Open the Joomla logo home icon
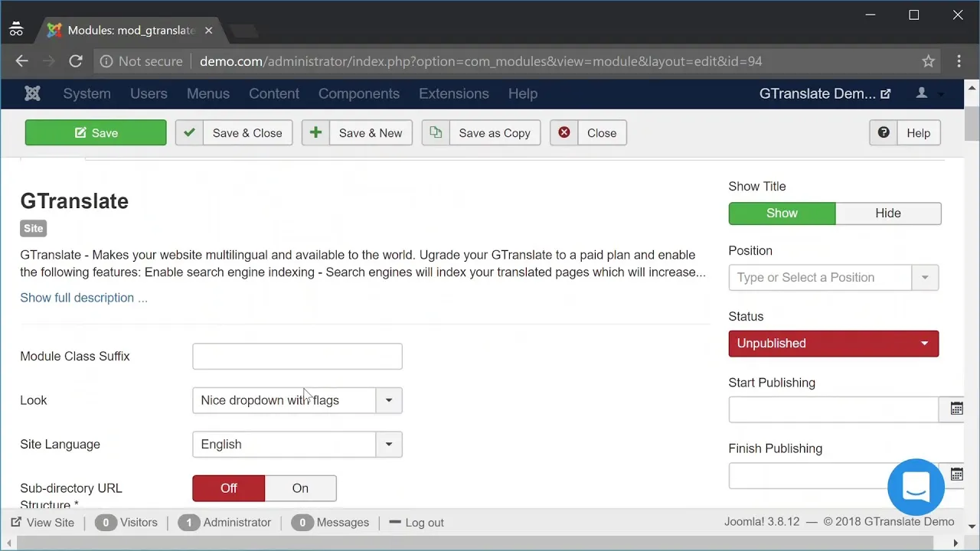 pyautogui.click(x=32, y=93)
